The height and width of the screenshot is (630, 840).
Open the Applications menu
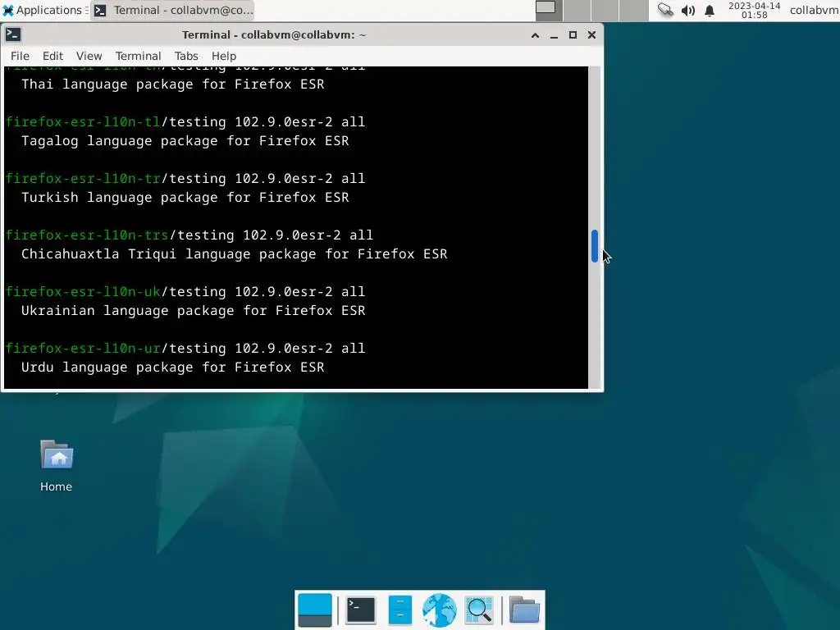[x=43, y=10]
